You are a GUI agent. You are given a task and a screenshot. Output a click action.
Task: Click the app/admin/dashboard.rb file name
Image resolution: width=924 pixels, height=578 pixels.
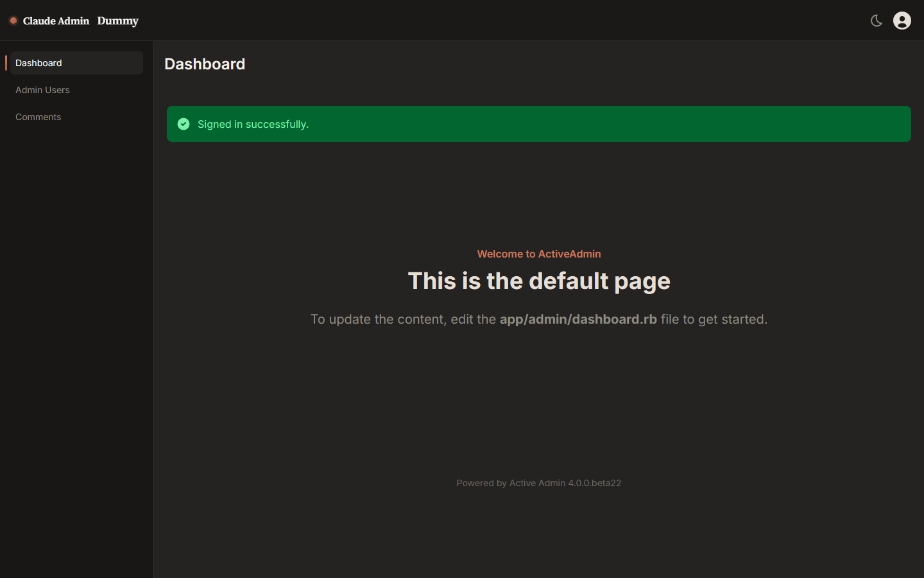(578, 319)
